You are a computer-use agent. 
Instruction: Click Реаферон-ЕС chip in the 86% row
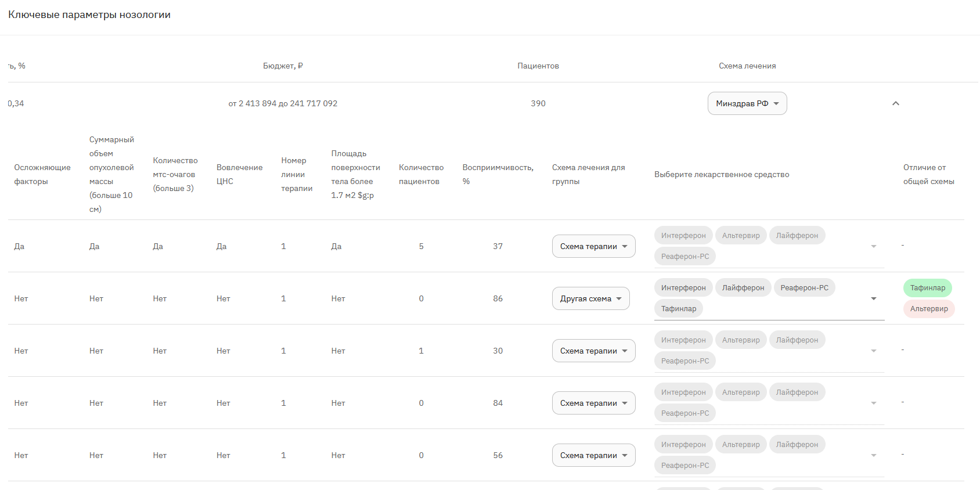click(x=805, y=287)
